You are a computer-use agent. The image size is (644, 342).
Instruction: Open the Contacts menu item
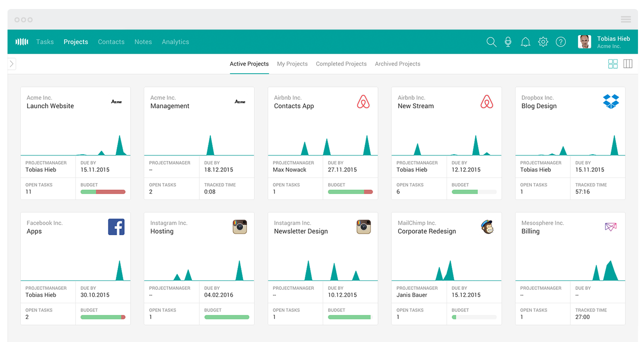click(x=111, y=42)
